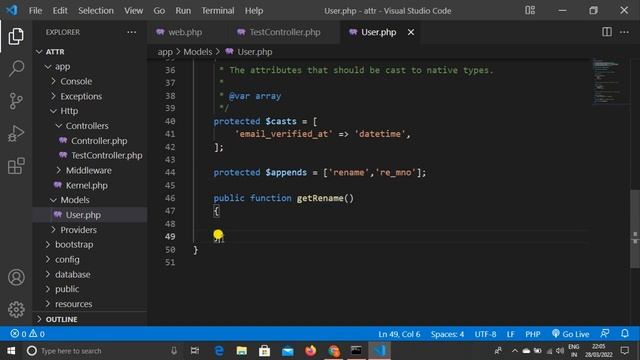Open the Edit menu

click(60, 11)
